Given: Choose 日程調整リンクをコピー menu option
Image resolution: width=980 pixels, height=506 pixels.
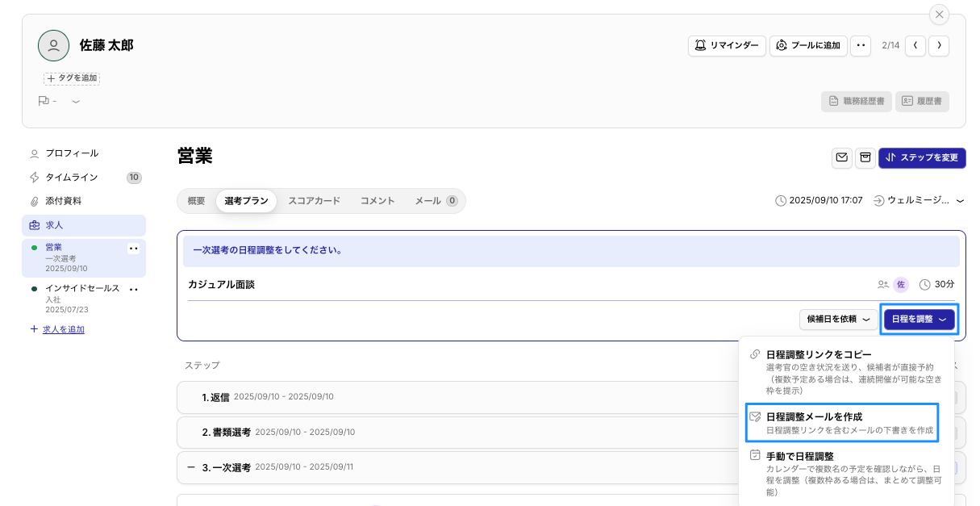Looking at the screenshot, I should click(x=818, y=354).
